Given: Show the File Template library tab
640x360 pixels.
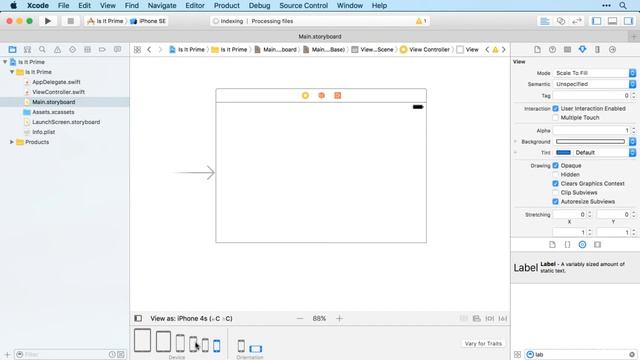Looking at the screenshot, I should pyautogui.click(x=552, y=244).
